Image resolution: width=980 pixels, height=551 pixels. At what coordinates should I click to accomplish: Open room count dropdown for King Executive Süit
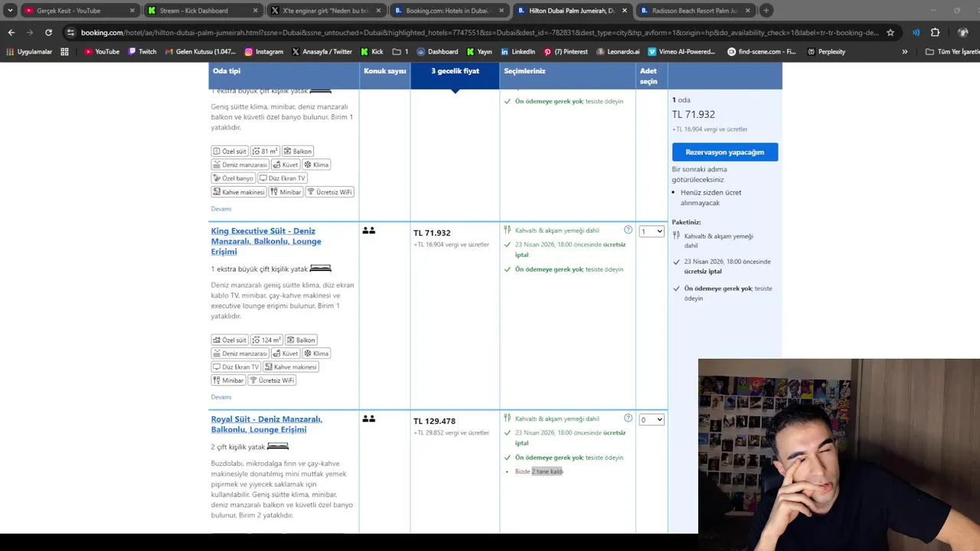(x=652, y=231)
